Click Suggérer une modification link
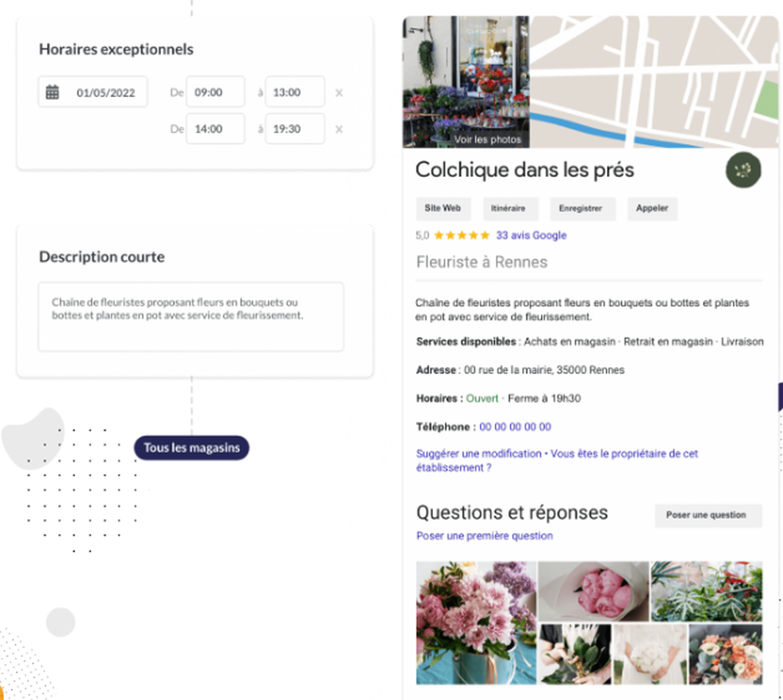Screen dimensions: 783x700 pyautogui.click(x=479, y=453)
